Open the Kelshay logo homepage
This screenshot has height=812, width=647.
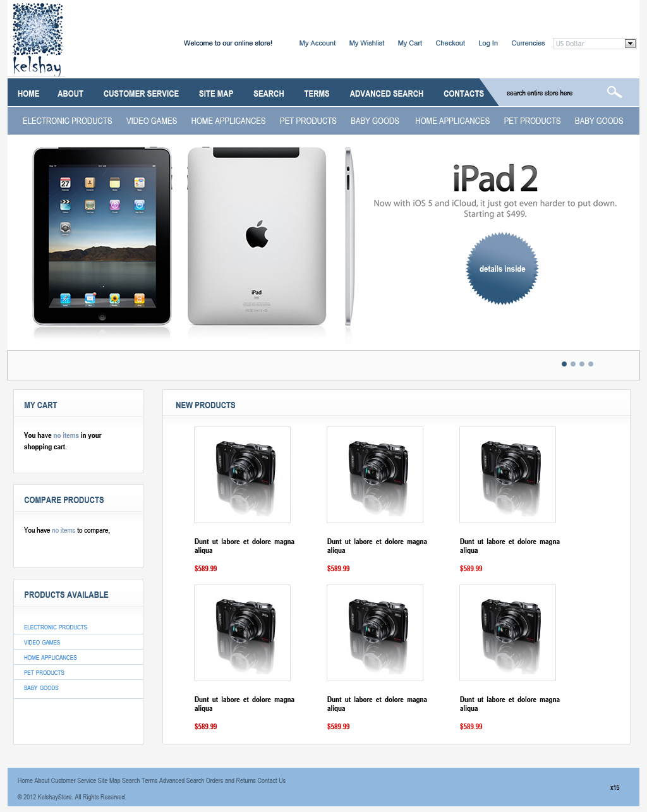(38, 39)
